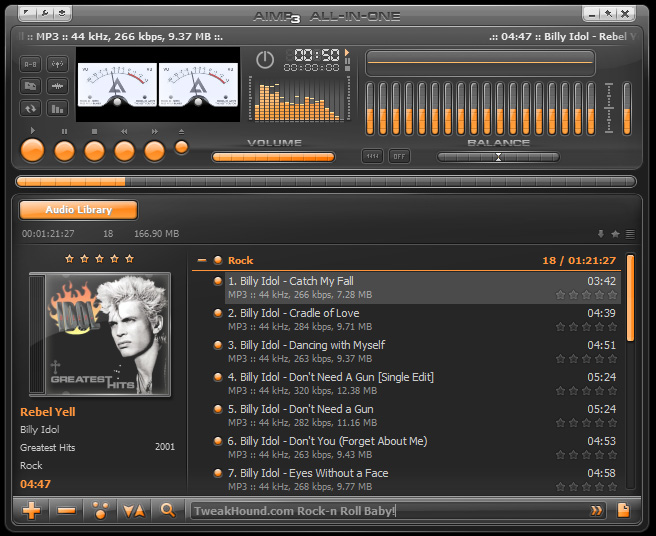
Task: Click the orange bullet beside Catch My Fall
Action: point(218,281)
